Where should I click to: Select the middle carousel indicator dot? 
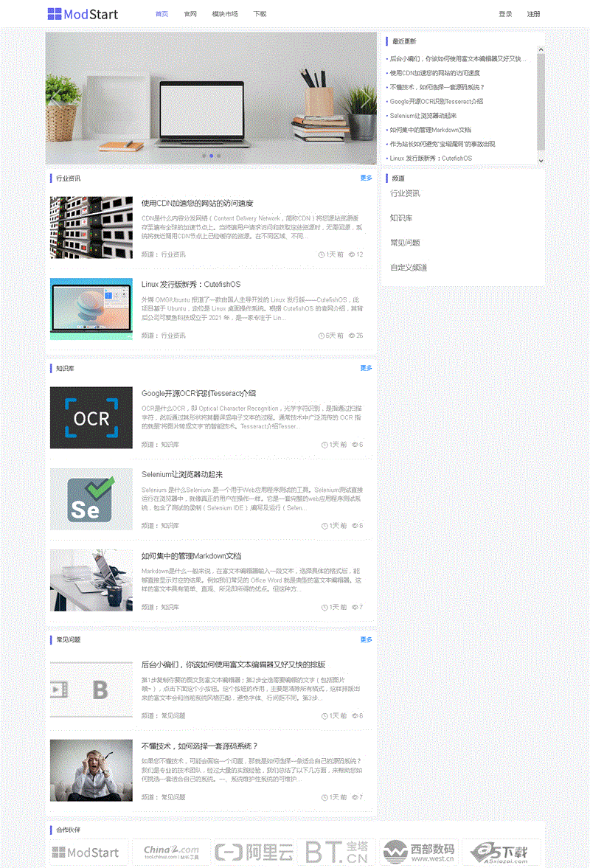point(211,156)
